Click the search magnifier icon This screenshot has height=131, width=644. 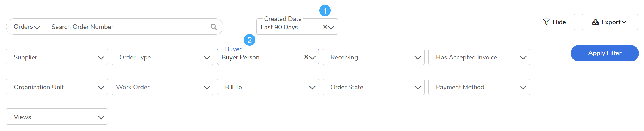click(x=213, y=27)
